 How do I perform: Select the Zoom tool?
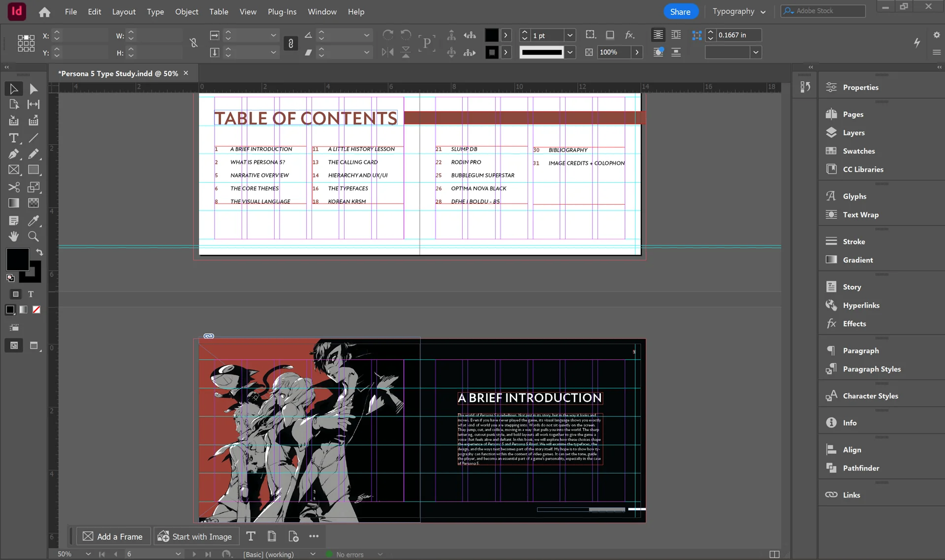[x=33, y=236]
